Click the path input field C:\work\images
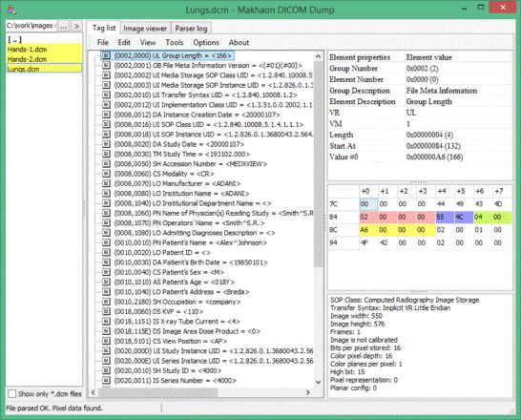 [31, 26]
